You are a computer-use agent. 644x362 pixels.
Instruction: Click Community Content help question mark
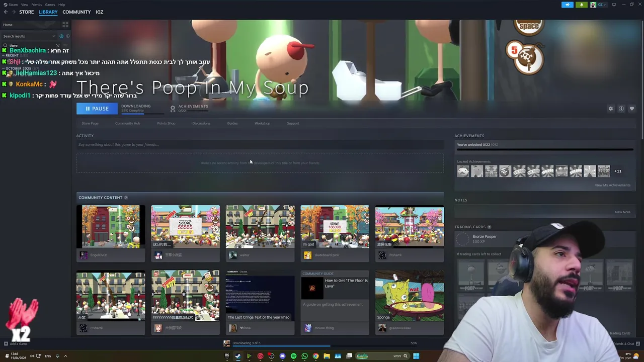pyautogui.click(x=126, y=198)
